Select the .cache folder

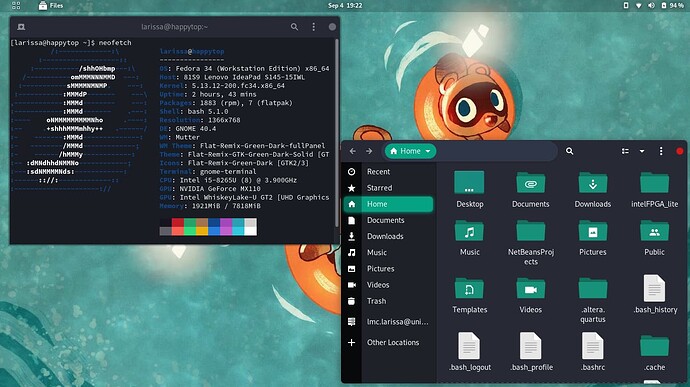pos(654,346)
